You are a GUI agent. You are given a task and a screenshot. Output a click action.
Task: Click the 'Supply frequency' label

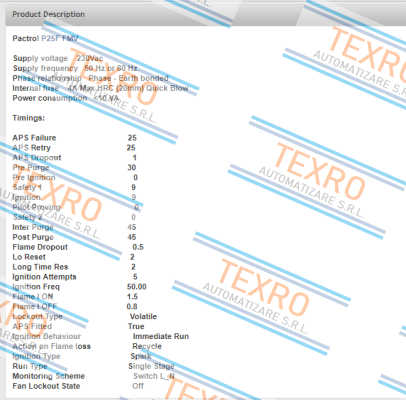coord(45,68)
